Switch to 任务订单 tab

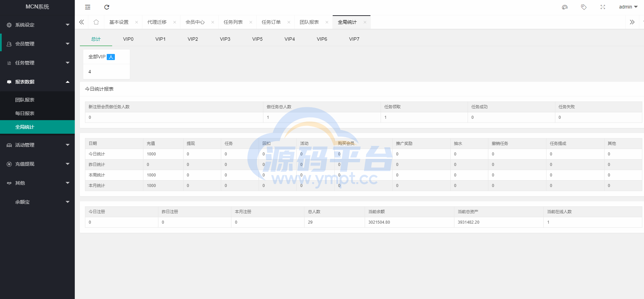(271, 22)
